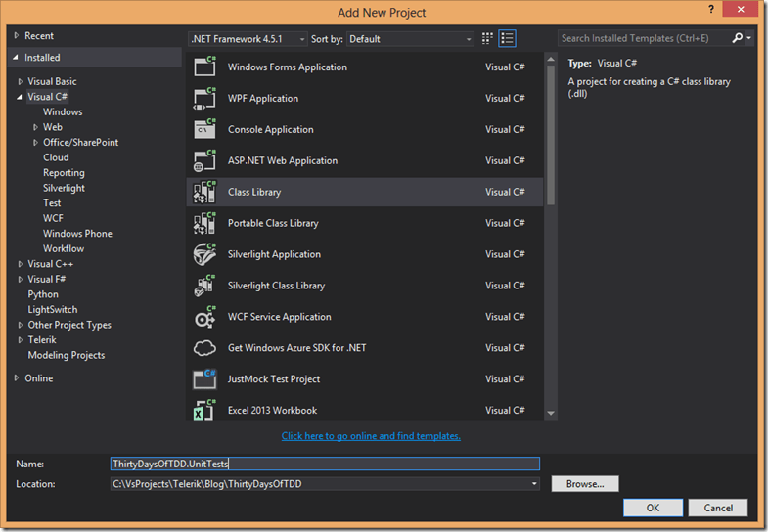The width and height of the screenshot is (768, 532).
Task: Click the Windows Azure SDK cloud icon
Action: pos(204,348)
